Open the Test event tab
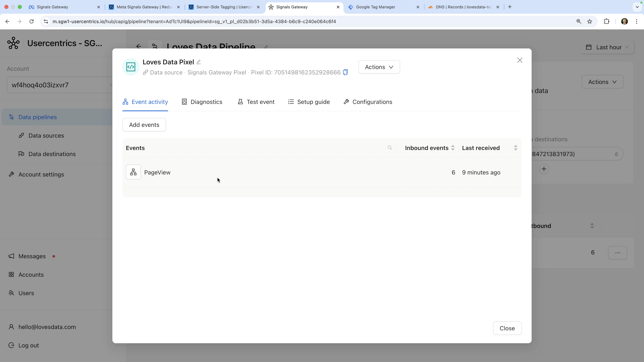 (x=256, y=102)
